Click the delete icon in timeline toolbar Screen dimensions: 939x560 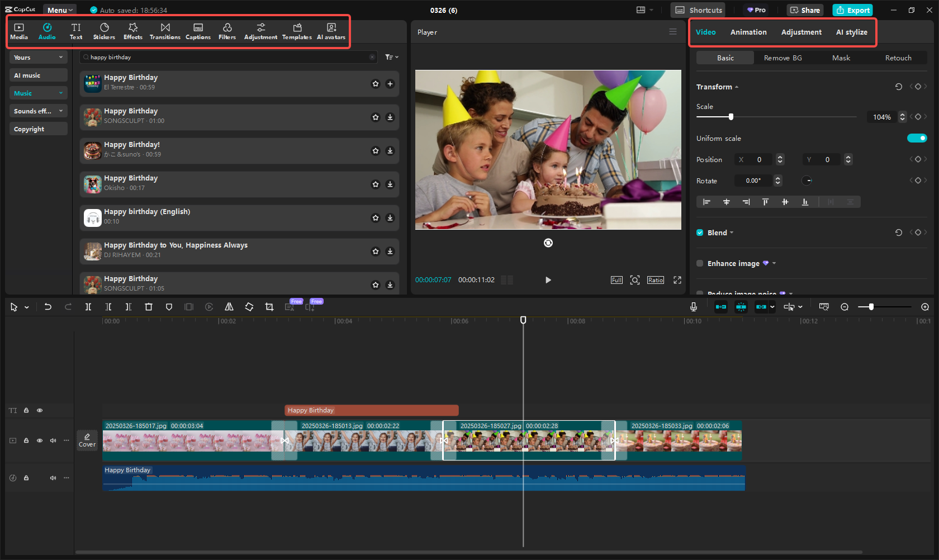[149, 307]
